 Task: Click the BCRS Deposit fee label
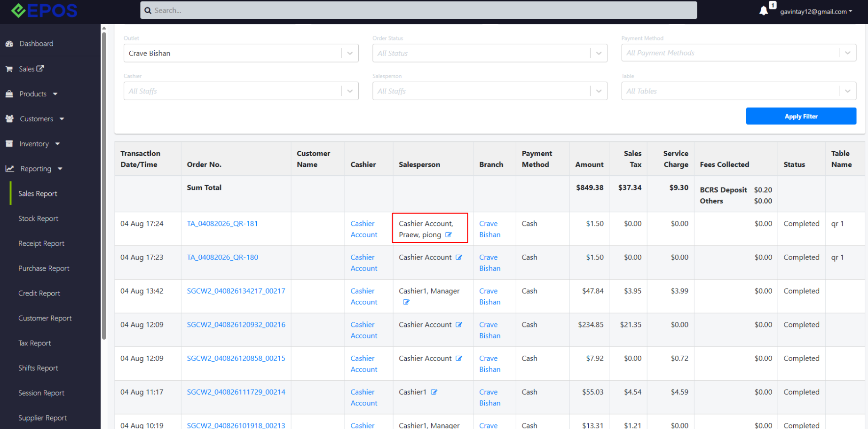[x=723, y=190]
